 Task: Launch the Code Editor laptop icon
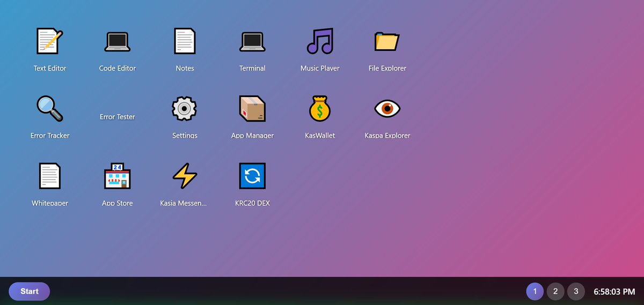118,41
